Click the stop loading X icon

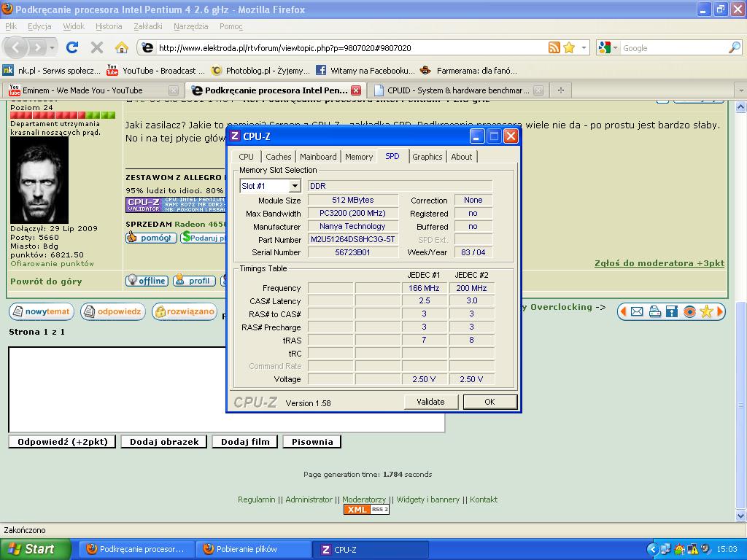pos(97,47)
